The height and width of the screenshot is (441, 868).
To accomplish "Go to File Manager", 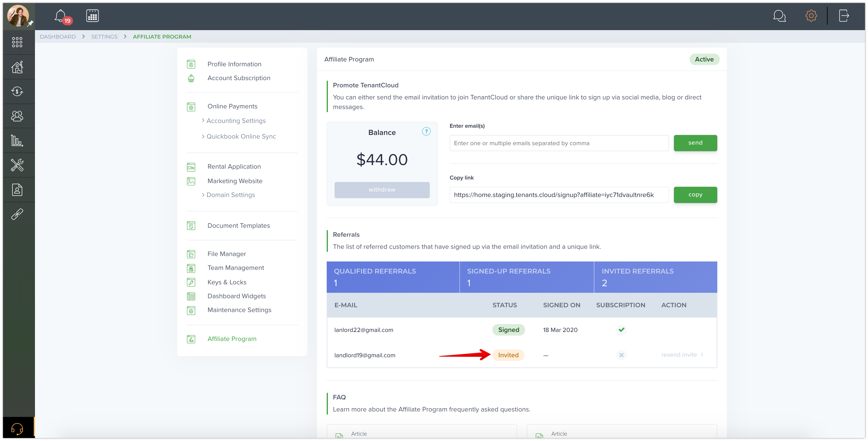I will (x=226, y=254).
